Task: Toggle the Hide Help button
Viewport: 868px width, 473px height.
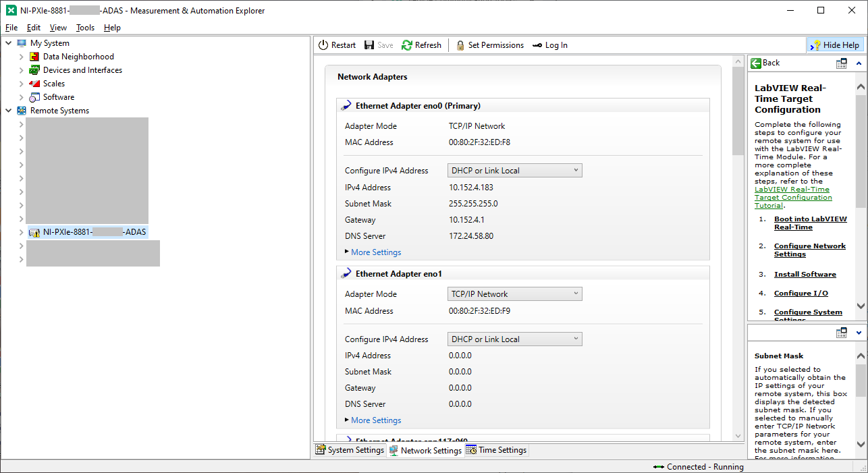Action: point(835,45)
